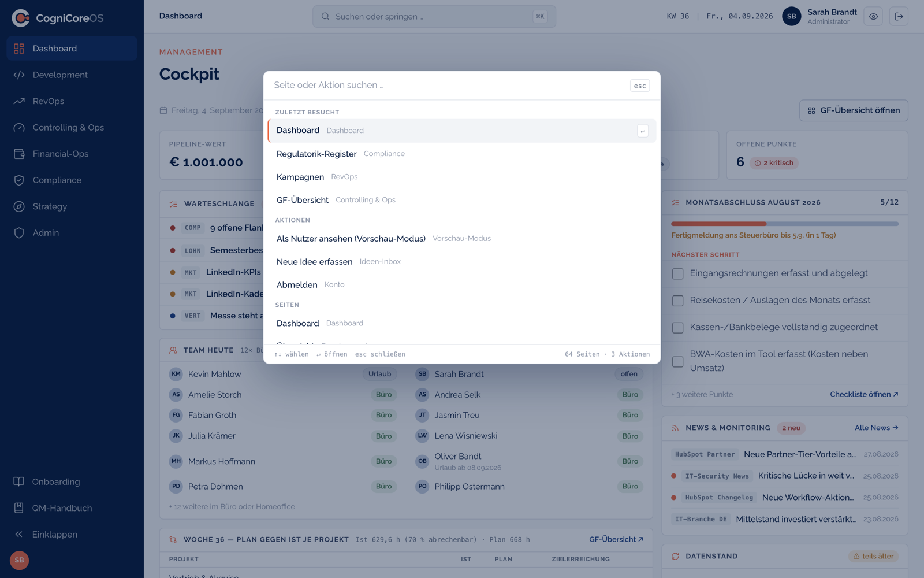Toggle preview mode eye icon in header
The image size is (924, 578).
pyautogui.click(x=873, y=17)
